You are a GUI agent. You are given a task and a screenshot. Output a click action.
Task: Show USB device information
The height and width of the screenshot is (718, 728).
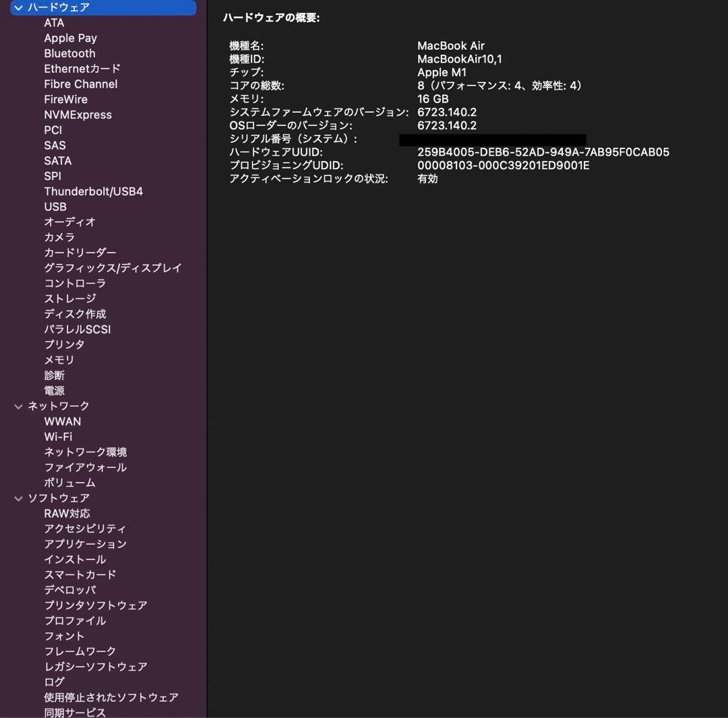pyautogui.click(x=55, y=207)
